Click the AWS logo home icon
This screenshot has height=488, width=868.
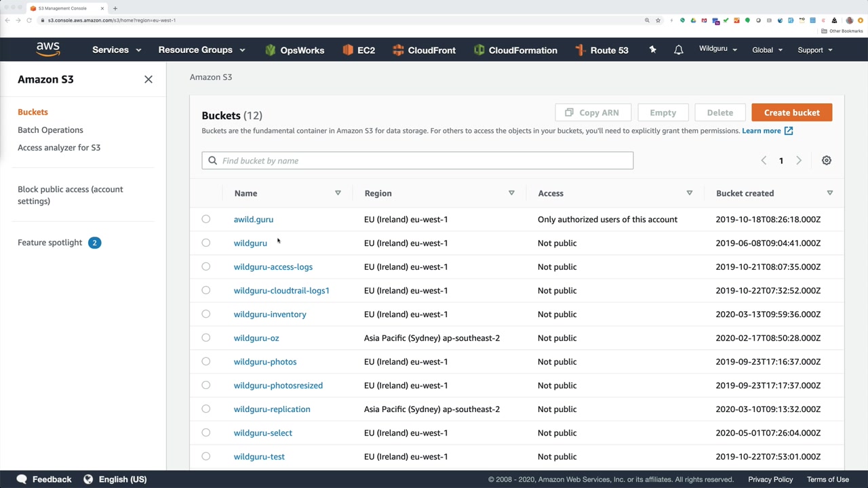coord(48,49)
